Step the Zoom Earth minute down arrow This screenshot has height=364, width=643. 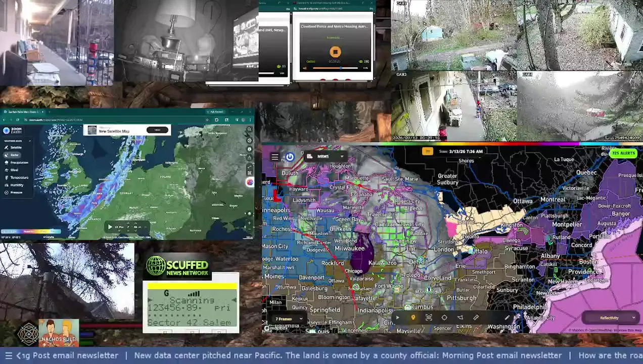click(x=135, y=231)
